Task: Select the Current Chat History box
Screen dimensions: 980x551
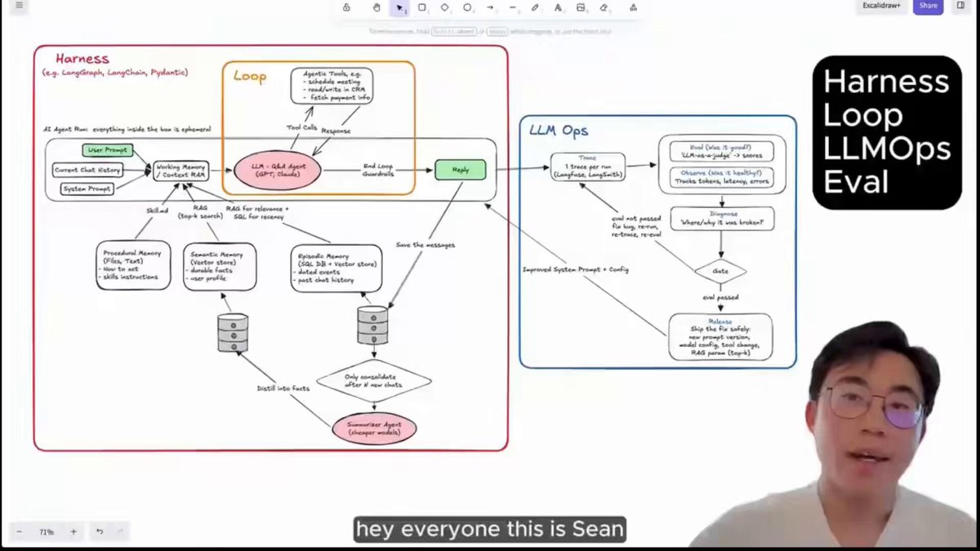Action: [x=87, y=170]
